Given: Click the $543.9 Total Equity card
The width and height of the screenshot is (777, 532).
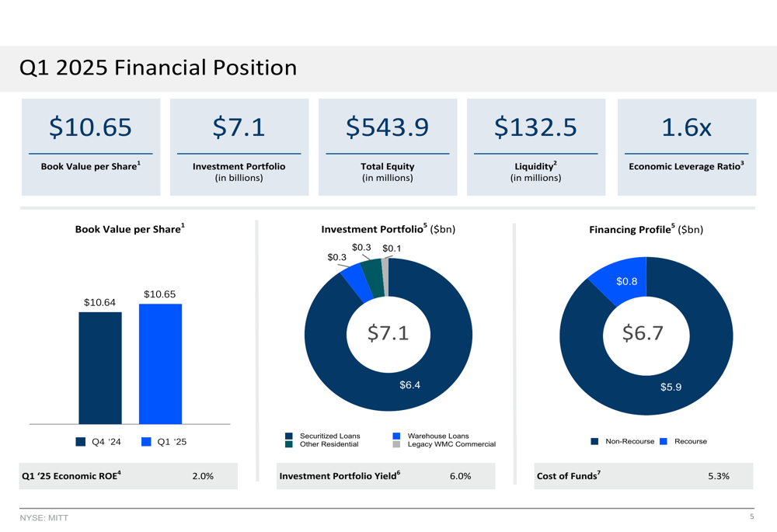Looking at the screenshot, I should (388, 147).
